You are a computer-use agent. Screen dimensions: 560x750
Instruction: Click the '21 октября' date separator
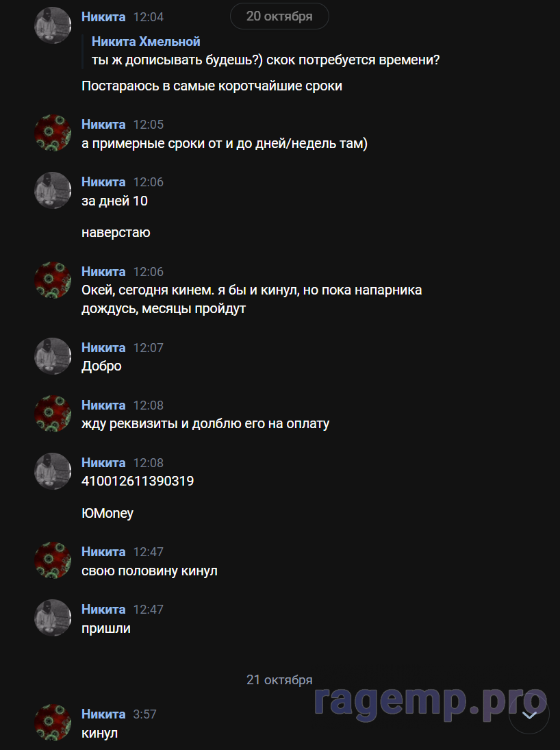[279, 679]
